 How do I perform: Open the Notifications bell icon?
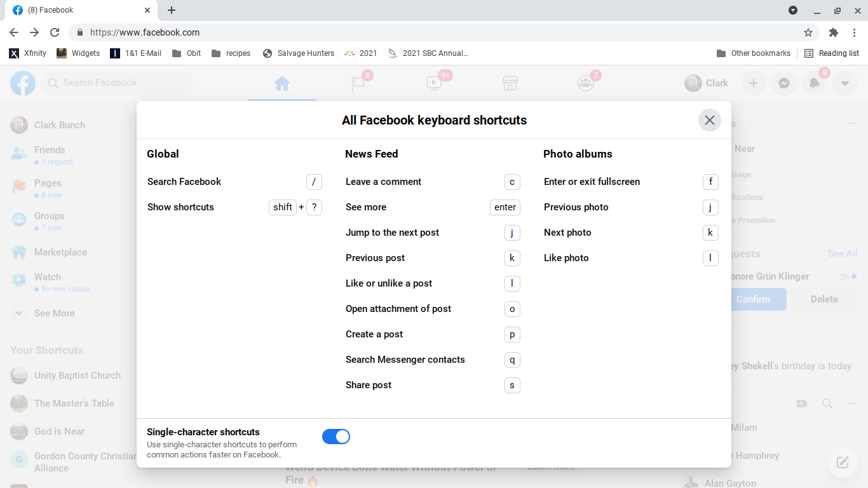(814, 83)
